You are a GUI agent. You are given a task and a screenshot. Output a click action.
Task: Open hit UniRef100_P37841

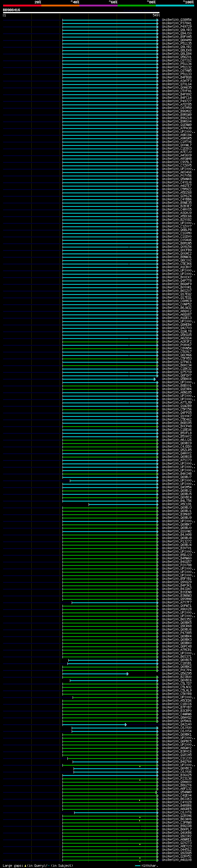coord(177,23)
